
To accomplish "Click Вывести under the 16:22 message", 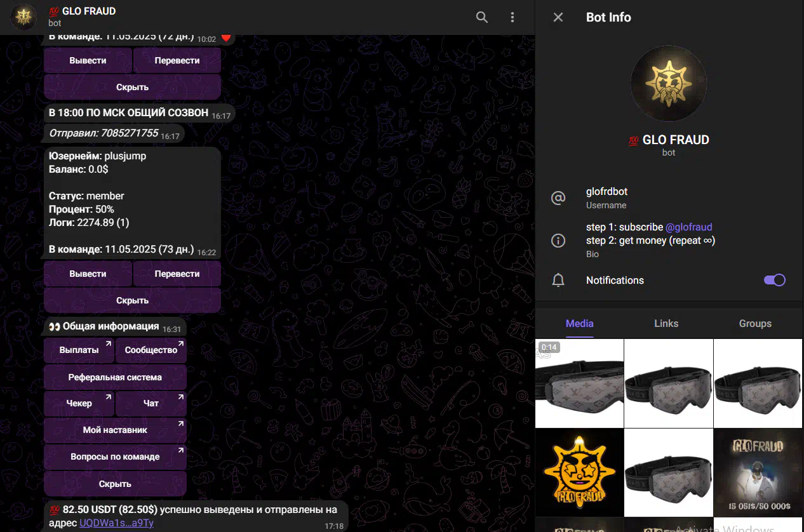I will coord(88,274).
